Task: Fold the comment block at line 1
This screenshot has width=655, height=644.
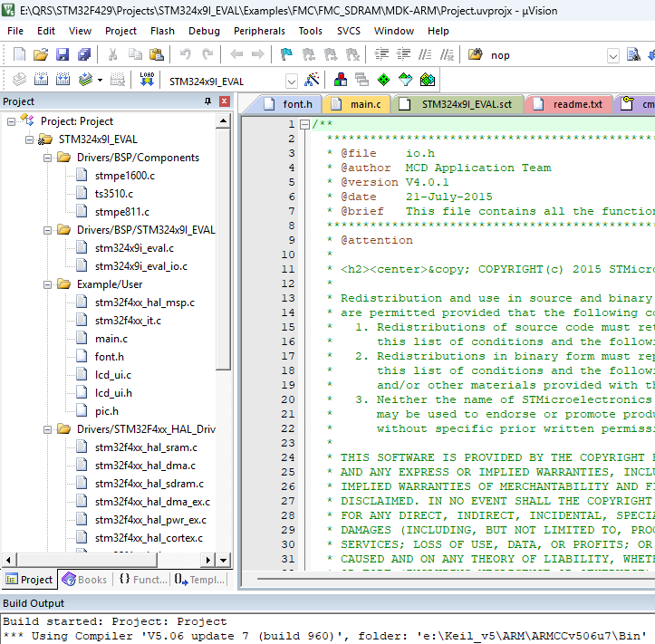Action: coord(305,124)
